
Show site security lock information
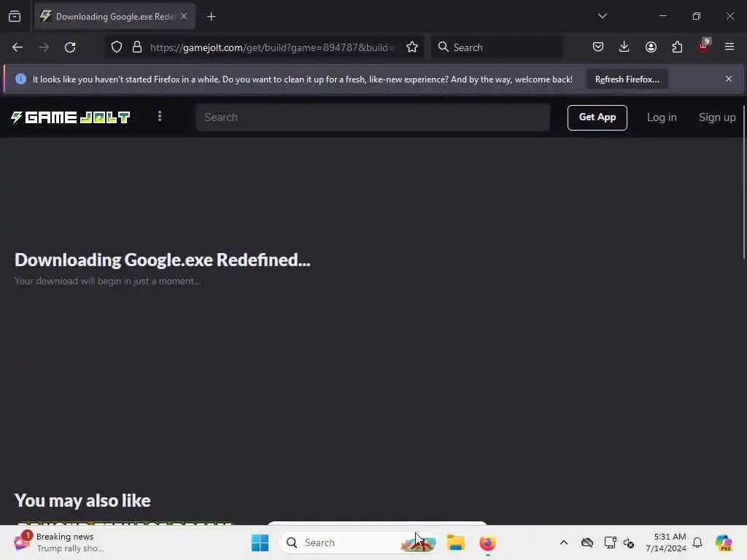tap(137, 47)
